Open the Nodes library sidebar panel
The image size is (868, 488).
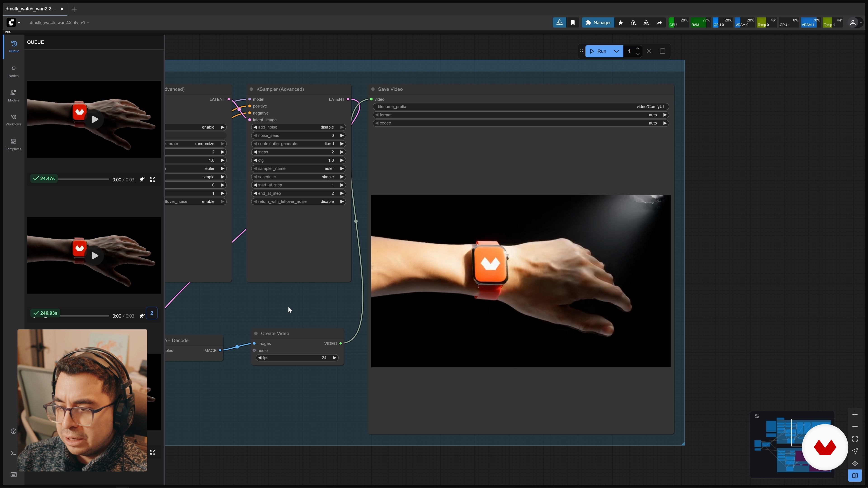(x=14, y=71)
